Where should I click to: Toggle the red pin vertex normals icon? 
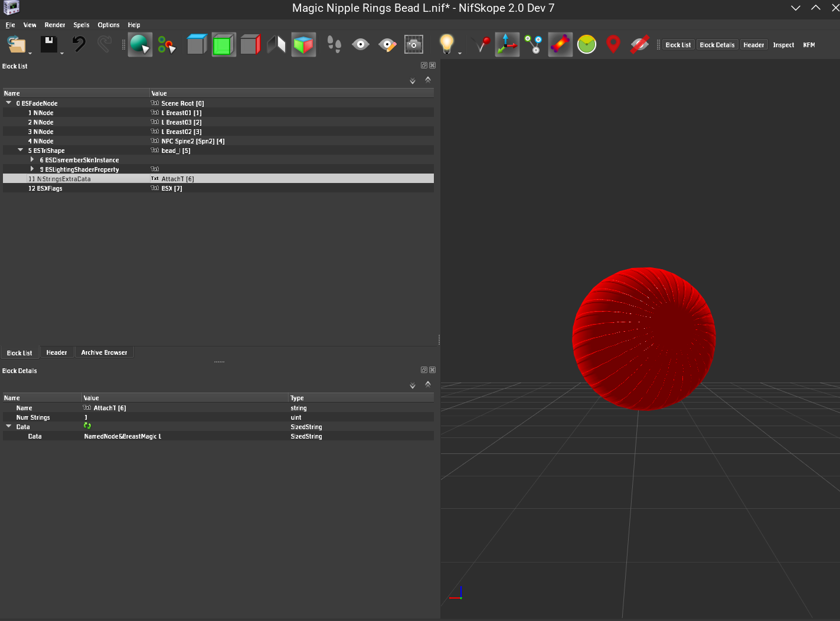[482, 45]
